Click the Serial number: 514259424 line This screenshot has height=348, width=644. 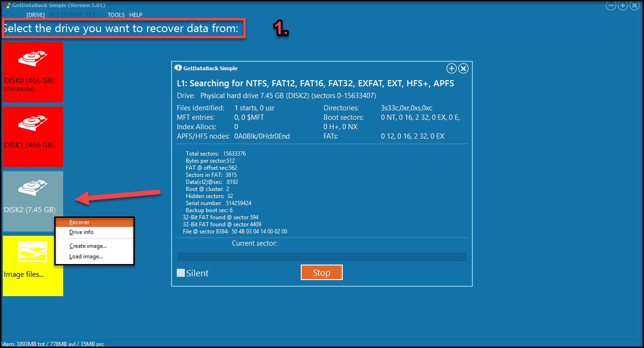[218, 203]
